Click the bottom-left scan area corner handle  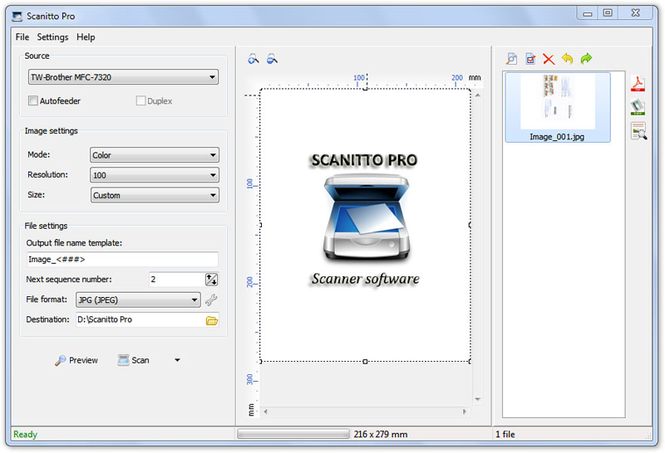[x=260, y=361]
